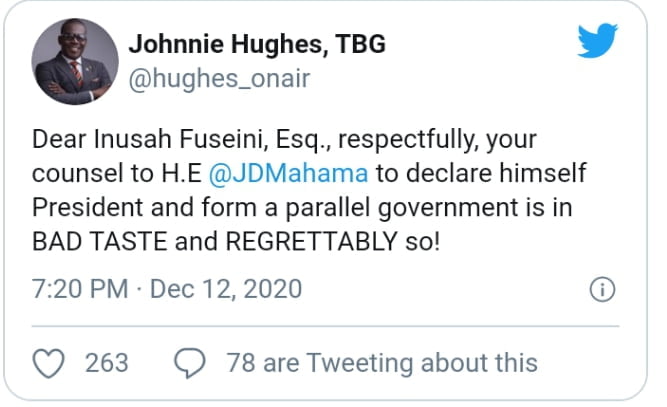Click the divider line above the like count
667x407 pixels.
click(325, 326)
